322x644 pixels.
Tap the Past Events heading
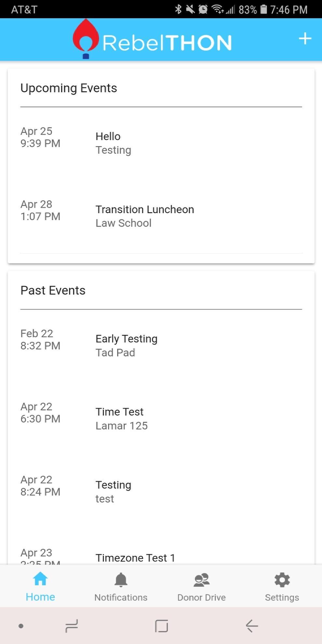point(53,290)
